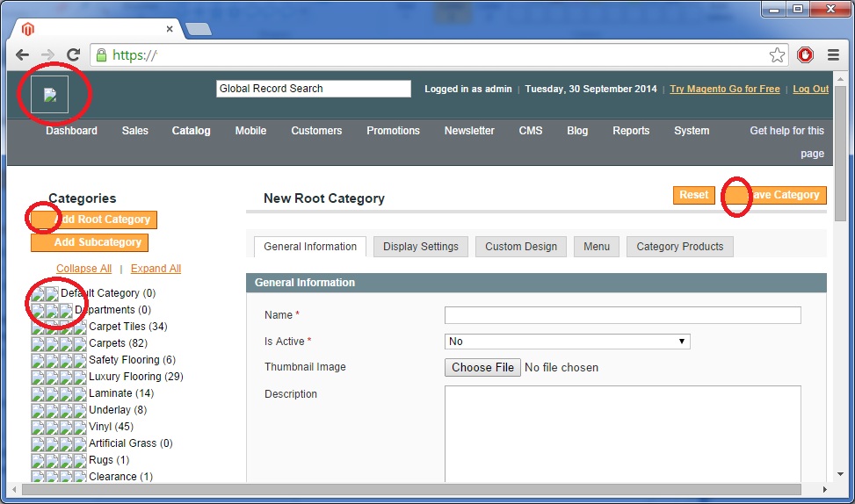Viewport: 855px width, 504px height.
Task: Click Collapse All link
Action: click(84, 269)
